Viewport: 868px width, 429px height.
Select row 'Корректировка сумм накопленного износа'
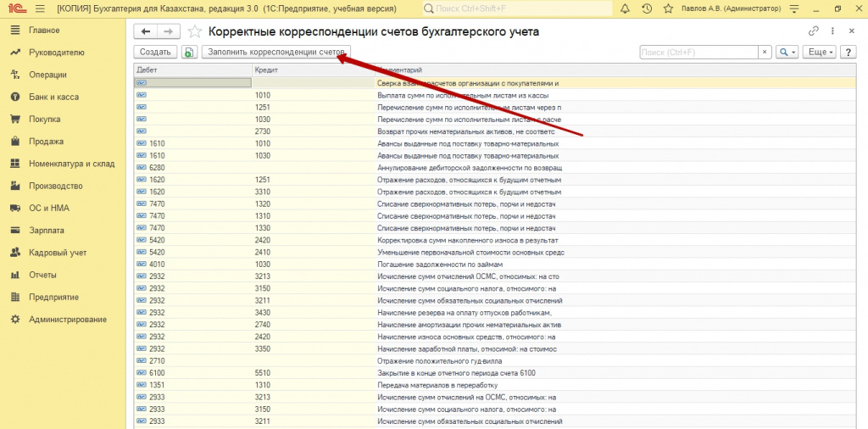[495, 240]
